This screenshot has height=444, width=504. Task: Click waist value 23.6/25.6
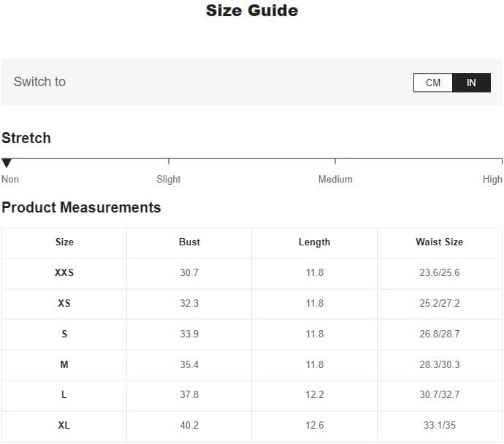440,272
